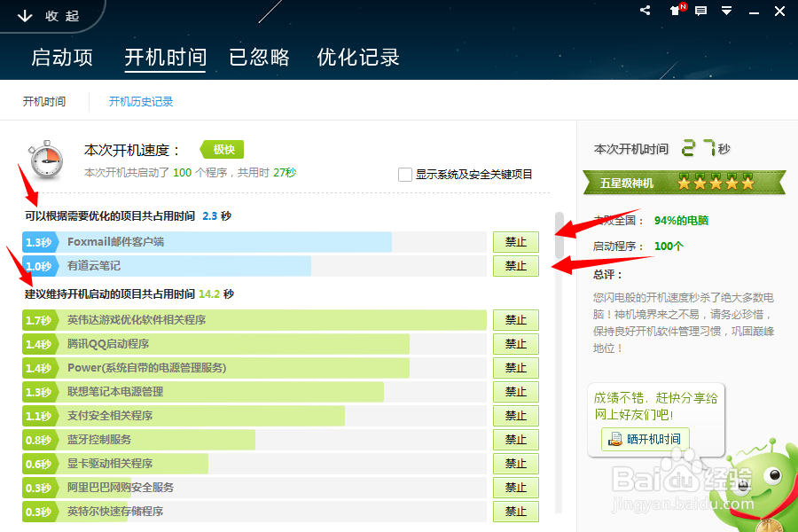Disable 腾讯QQ启动程序 with 禁止

click(515, 344)
